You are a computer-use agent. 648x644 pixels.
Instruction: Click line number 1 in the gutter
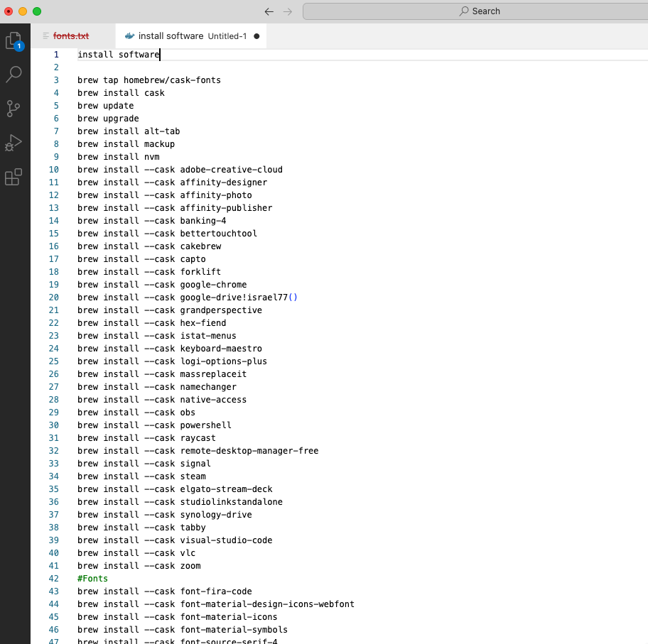[x=55, y=54]
